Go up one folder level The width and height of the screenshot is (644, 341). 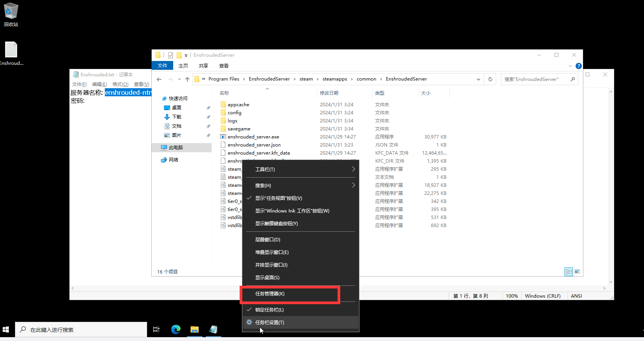point(187,79)
